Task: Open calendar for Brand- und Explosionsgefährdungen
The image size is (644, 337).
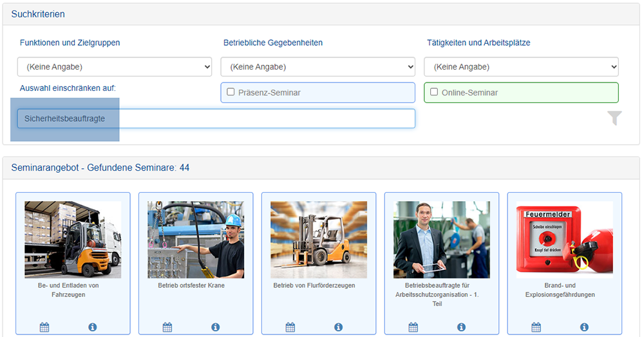Action: click(536, 327)
